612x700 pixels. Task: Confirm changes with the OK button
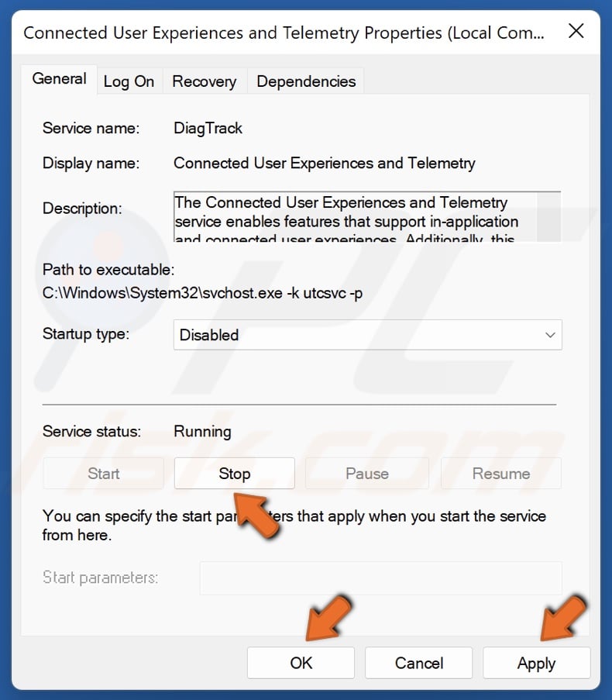tap(301, 664)
